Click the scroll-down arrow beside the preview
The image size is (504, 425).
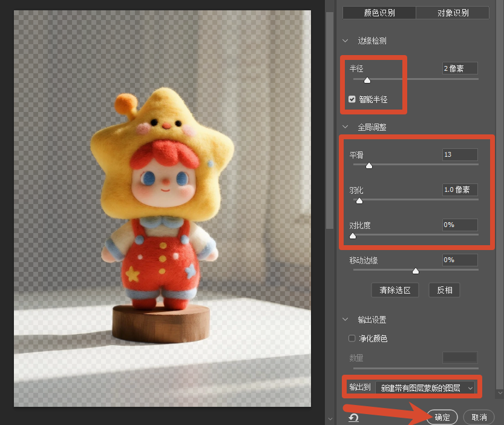tap(330, 419)
